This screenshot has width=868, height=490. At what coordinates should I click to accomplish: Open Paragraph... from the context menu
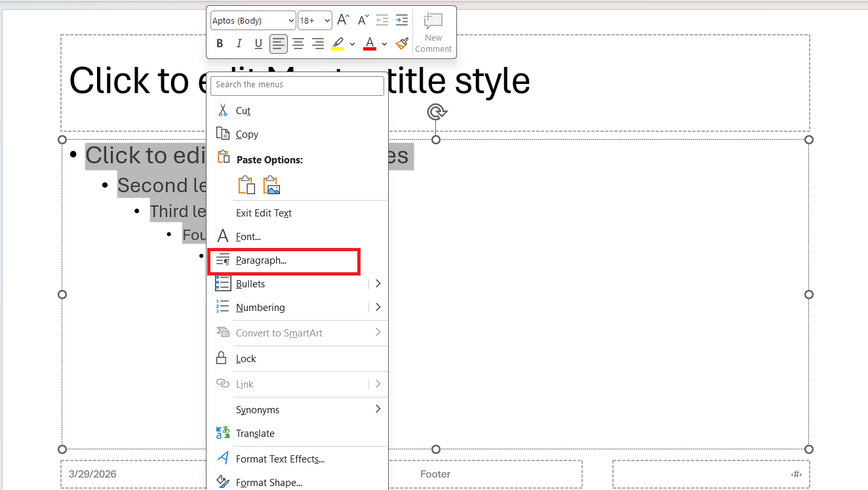[261, 260]
